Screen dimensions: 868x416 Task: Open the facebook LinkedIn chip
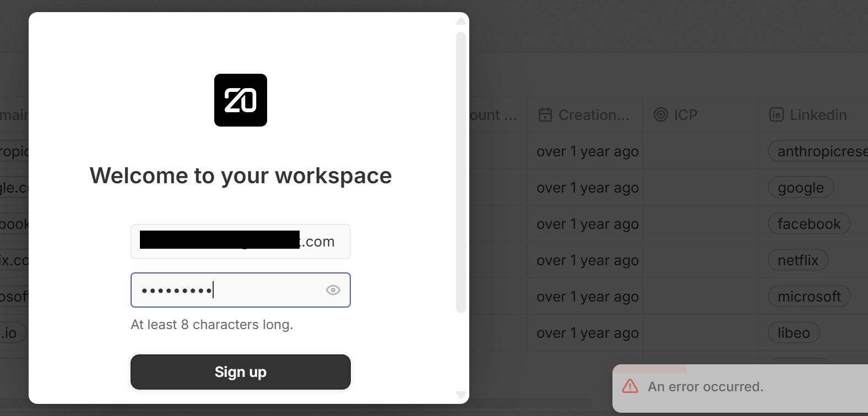click(809, 224)
